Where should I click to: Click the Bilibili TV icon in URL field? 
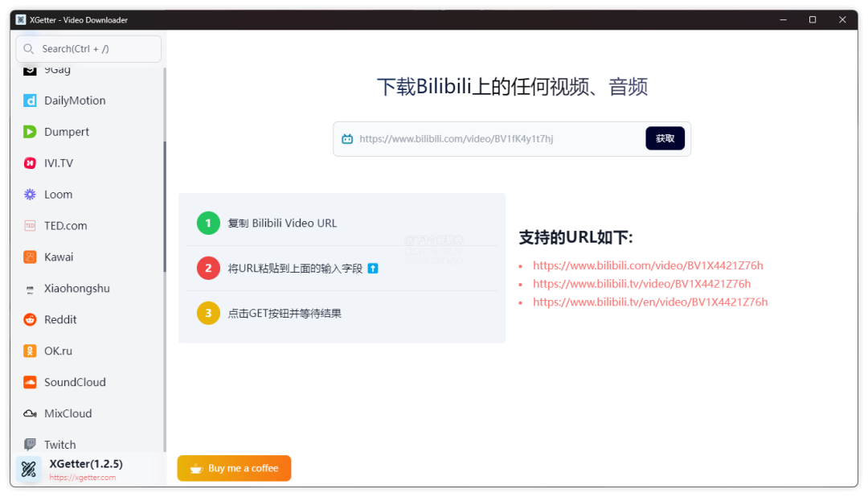pyautogui.click(x=347, y=138)
